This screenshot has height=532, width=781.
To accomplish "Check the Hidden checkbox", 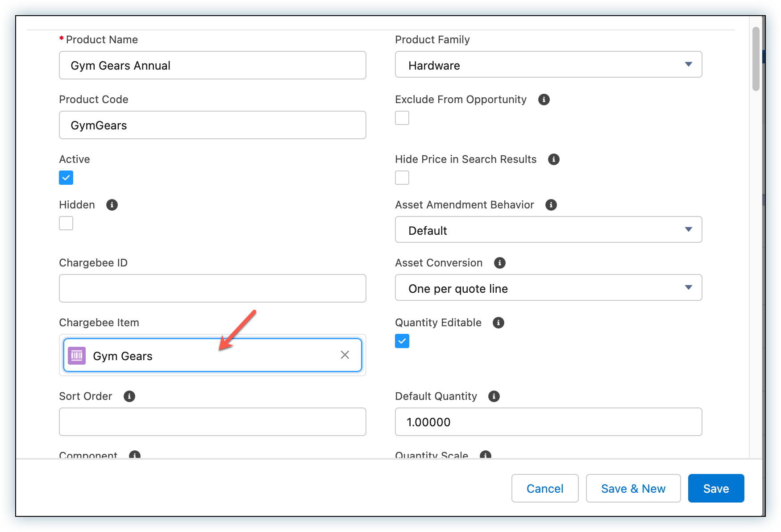I will pos(66,223).
